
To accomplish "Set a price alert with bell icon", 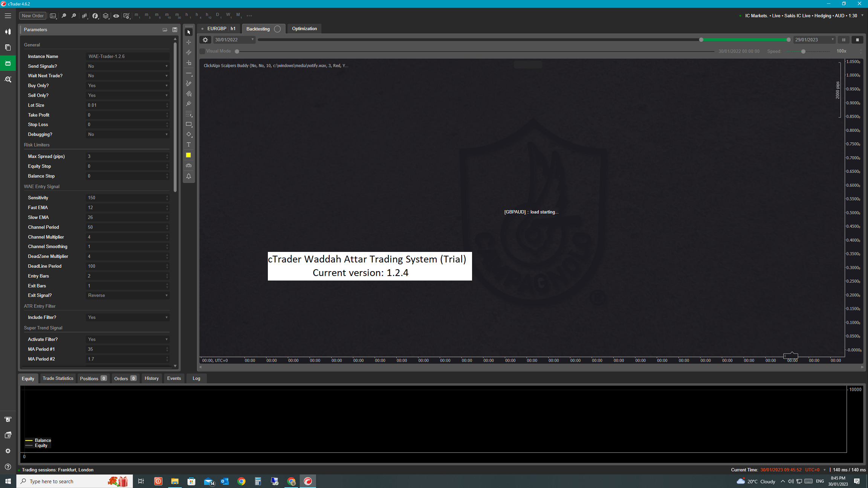I will coord(189,176).
